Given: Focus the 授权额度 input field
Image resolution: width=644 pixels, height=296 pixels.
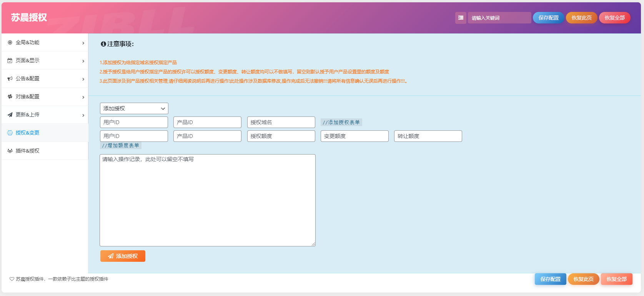Looking at the screenshot, I should click(x=281, y=136).
